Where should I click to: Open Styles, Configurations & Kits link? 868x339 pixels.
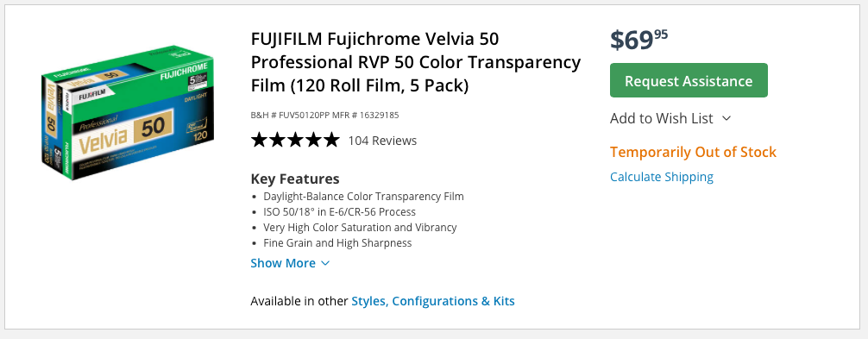pos(433,301)
